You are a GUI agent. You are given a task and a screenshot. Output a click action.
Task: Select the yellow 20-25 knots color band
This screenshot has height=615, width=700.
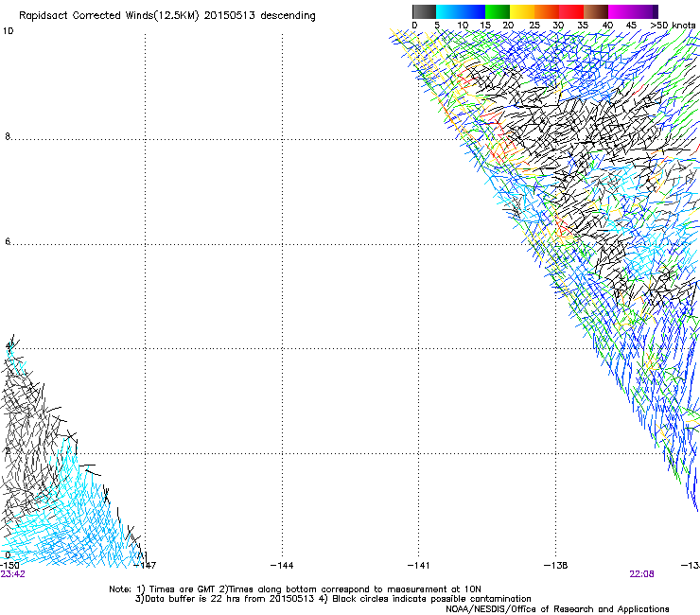(522, 11)
